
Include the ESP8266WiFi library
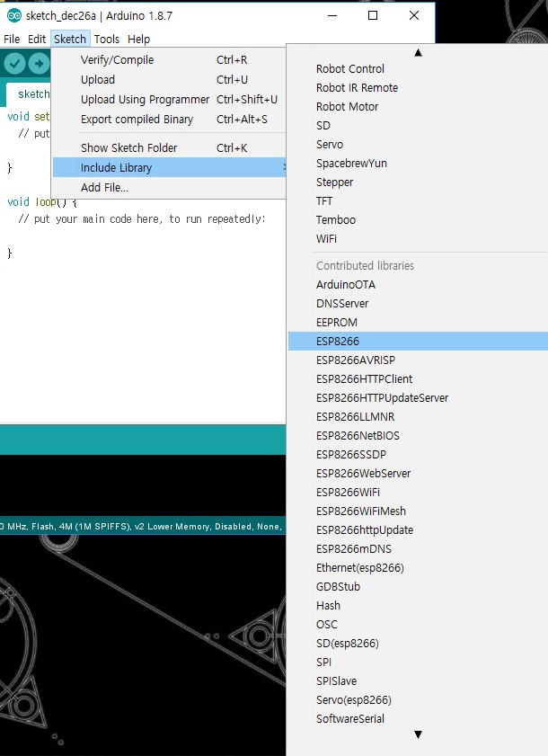pos(348,493)
